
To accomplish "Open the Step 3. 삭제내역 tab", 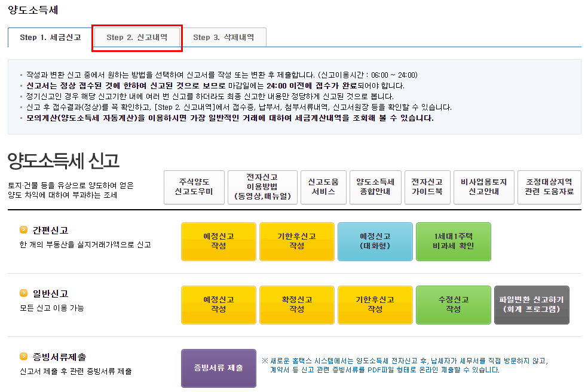I will (x=224, y=37).
